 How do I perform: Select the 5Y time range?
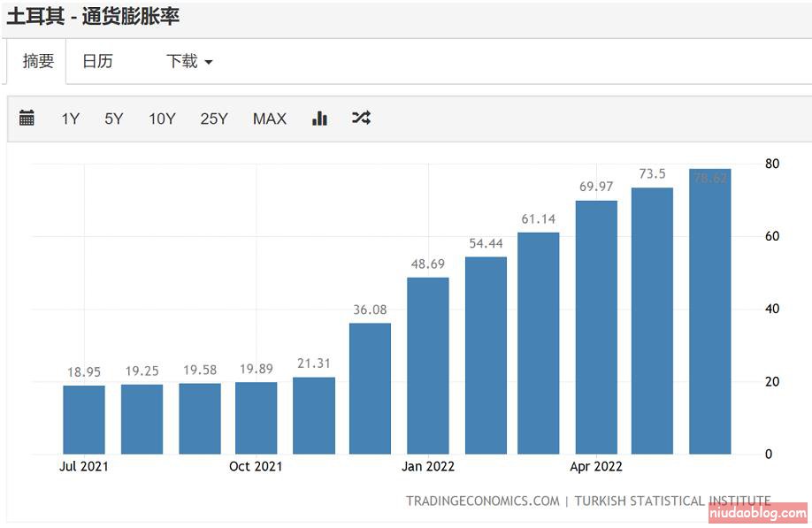coord(114,119)
